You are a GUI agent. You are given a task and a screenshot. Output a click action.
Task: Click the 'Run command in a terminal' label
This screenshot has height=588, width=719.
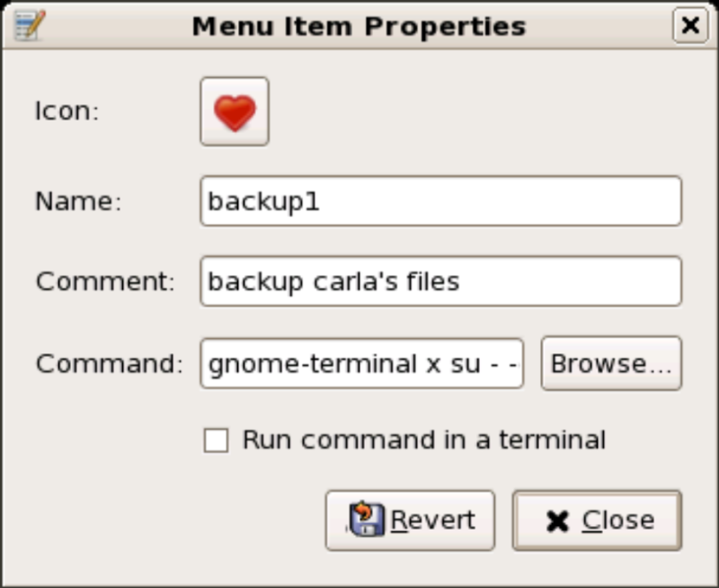[424, 440]
